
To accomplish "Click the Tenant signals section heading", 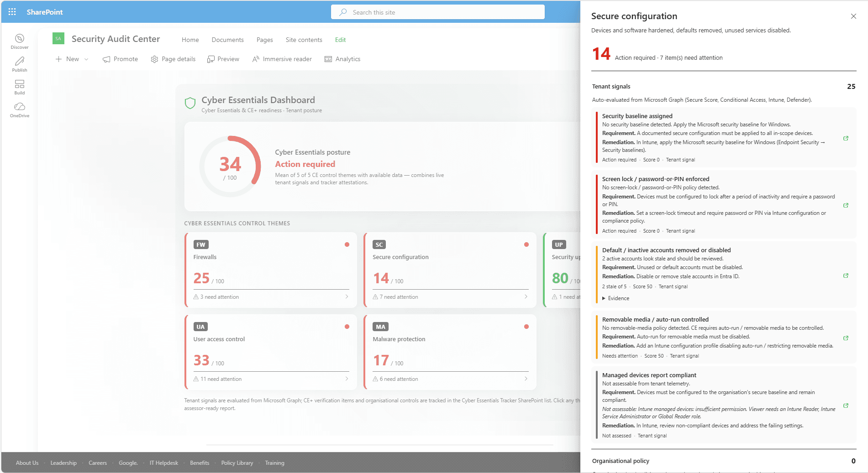I will pyautogui.click(x=611, y=86).
